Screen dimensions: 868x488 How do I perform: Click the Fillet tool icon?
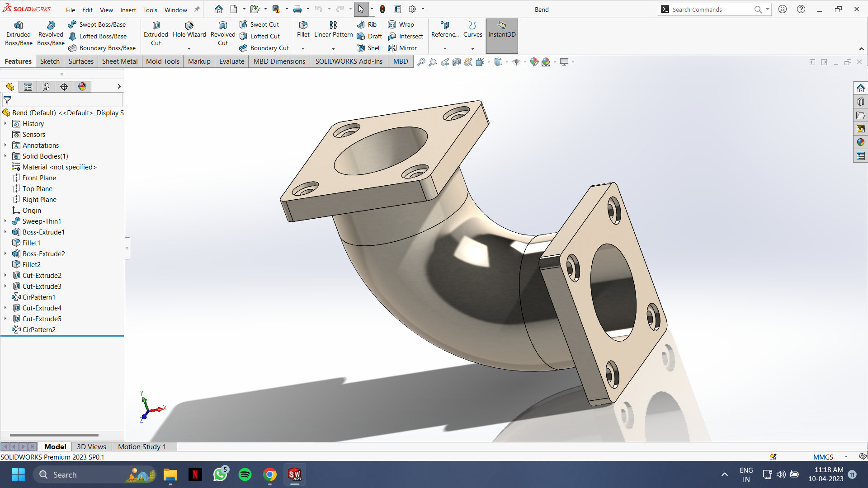click(303, 25)
